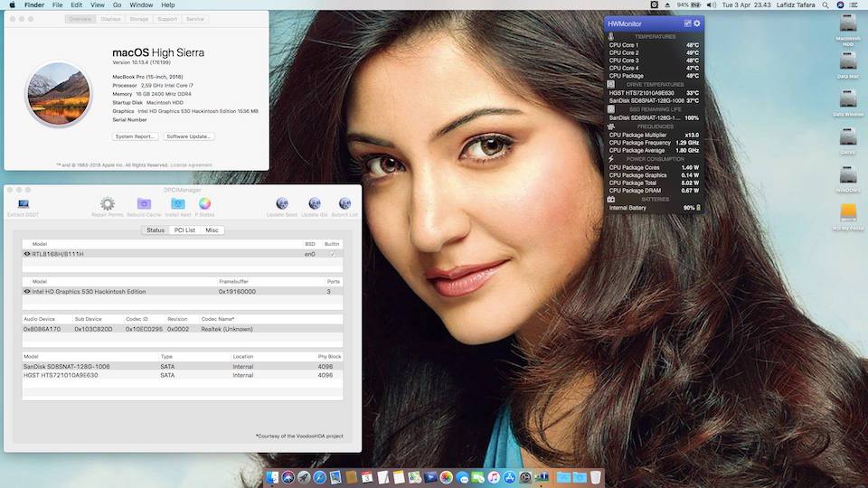Screen dimensions: 868x488
Task: Click the Software Update... button
Action: tap(189, 136)
